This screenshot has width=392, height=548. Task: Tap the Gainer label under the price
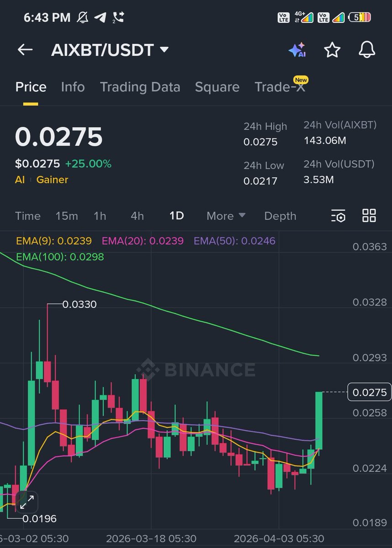coord(52,179)
